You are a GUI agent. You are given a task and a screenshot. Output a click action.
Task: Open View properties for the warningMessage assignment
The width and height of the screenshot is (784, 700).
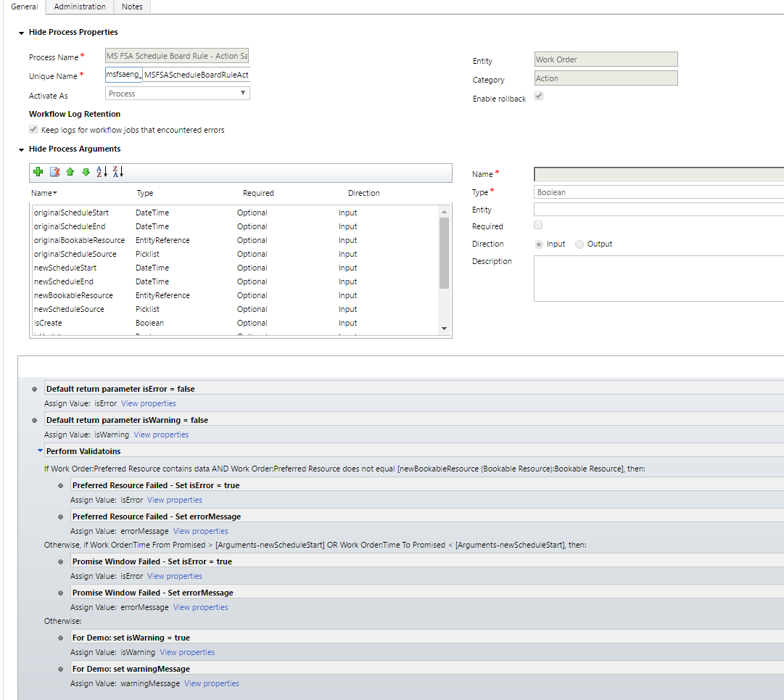211,683
